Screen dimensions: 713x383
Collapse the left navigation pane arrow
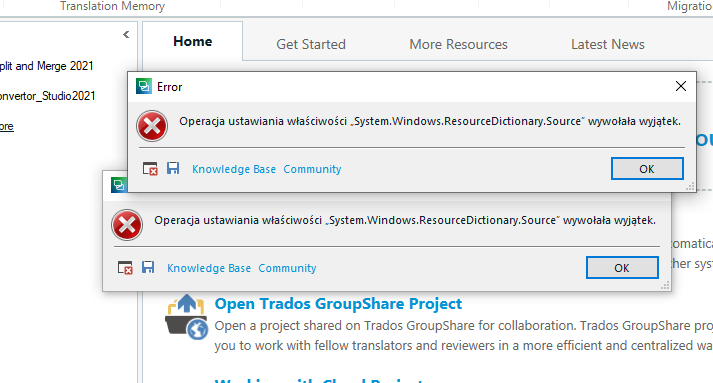click(x=126, y=35)
